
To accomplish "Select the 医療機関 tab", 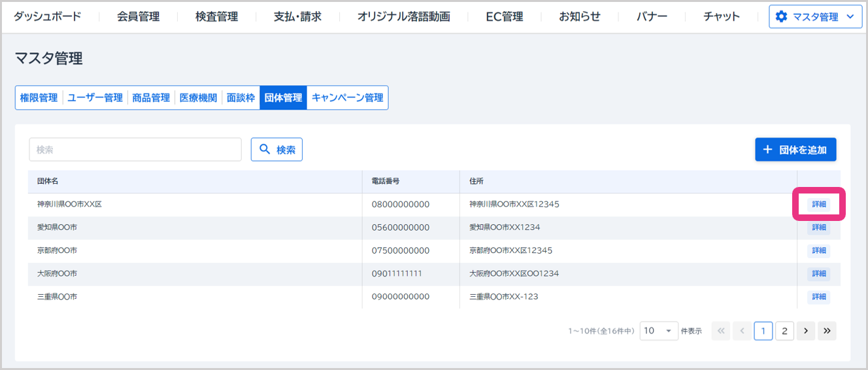I will (198, 98).
